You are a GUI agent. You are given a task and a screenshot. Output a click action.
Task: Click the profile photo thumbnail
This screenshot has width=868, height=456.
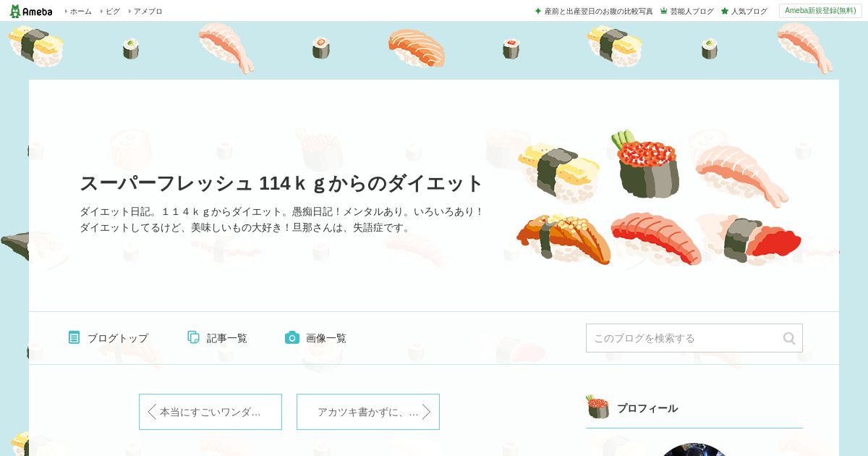[694, 449]
